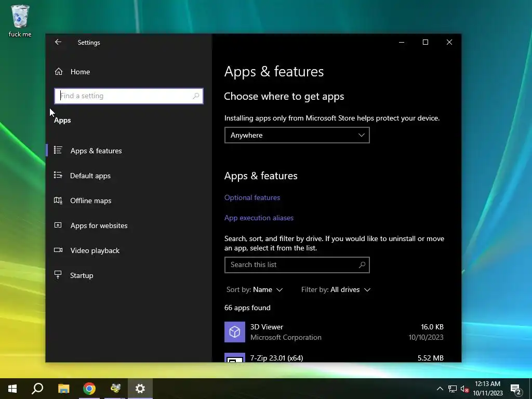The height and width of the screenshot is (399, 532).
Task: Launch Google Chrome from the taskbar
Action: click(89, 389)
